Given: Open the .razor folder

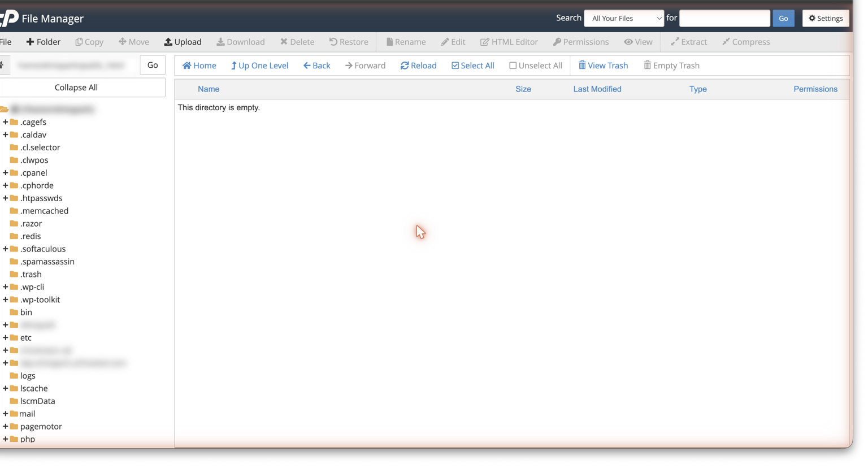Looking at the screenshot, I should (x=26, y=223).
